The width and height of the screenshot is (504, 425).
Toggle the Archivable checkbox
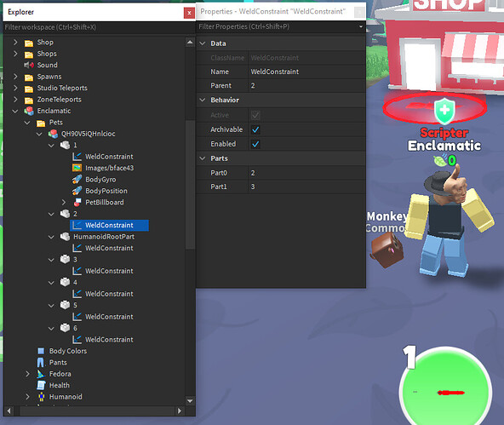pos(255,129)
